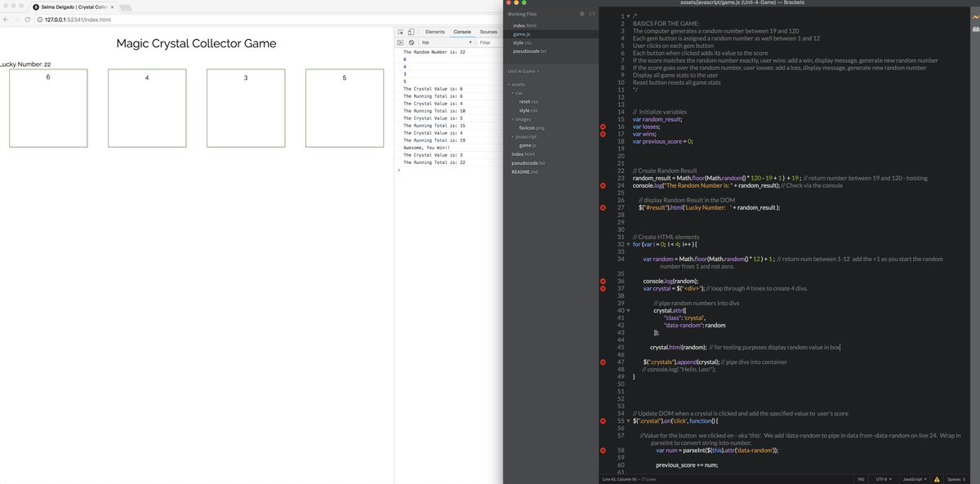This screenshot has height=484, width=980.
Task: Select game.js in Working Files
Action: [x=522, y=33]
